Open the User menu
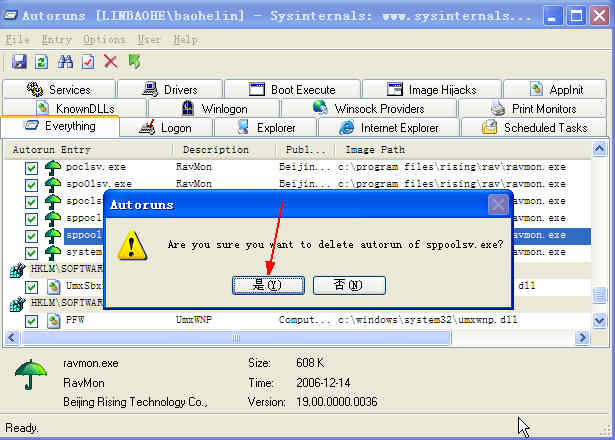The width and height of the screenshot is (615, 440). coord(149,40)
